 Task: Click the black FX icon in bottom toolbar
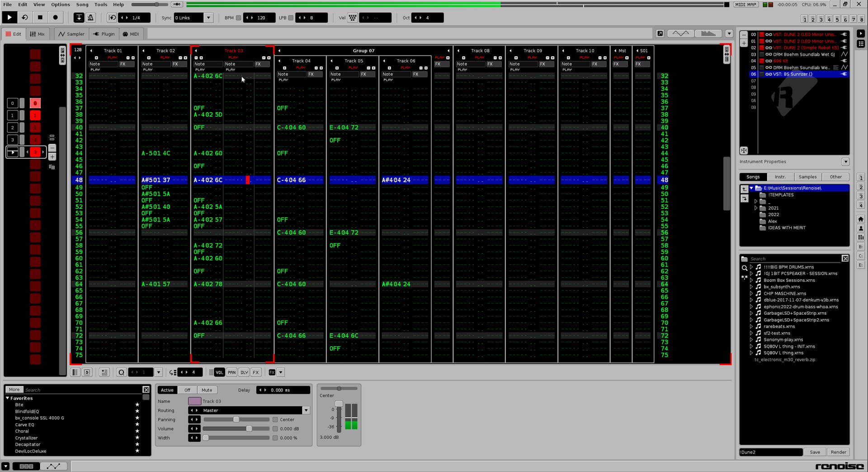pyautogui.click(x=272, y=372)
